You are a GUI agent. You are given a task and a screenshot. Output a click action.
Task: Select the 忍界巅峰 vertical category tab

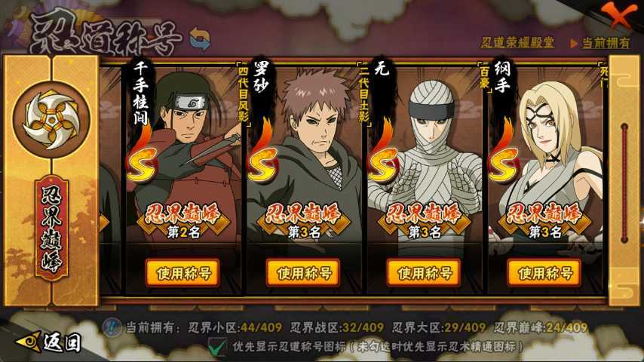click(52, 228)
